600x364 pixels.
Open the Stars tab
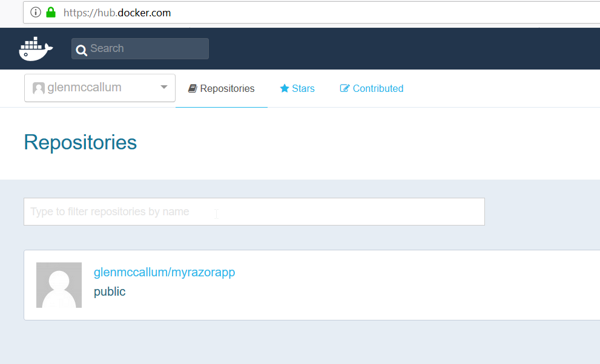tap(297, 89)
